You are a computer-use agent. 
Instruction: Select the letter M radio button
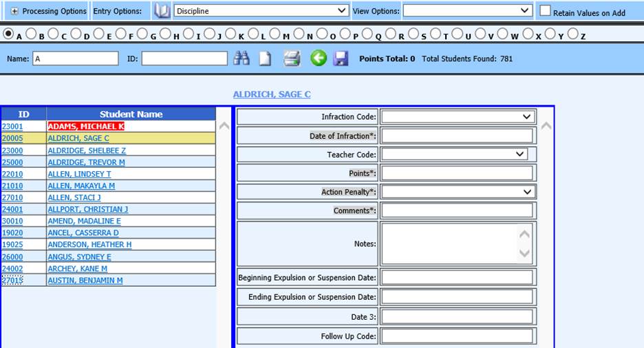[x=275, y=34]
